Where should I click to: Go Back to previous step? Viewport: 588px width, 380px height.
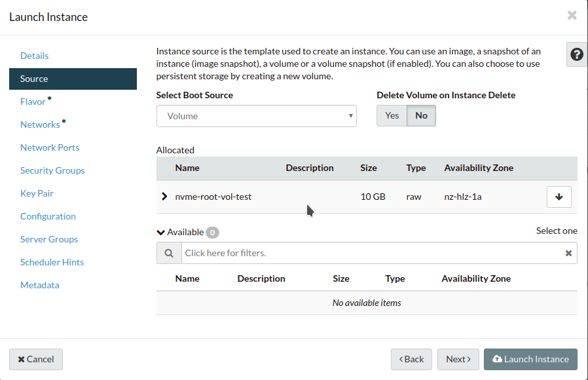[411, 359]
